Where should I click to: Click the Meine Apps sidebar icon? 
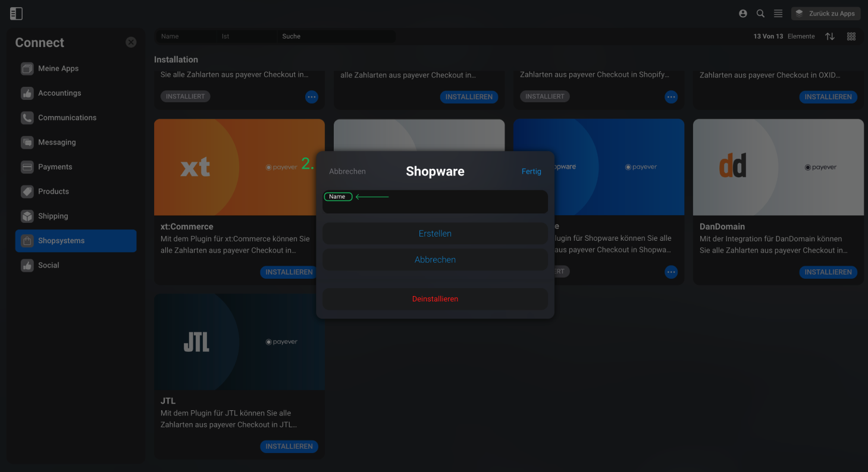click(27, 68)
